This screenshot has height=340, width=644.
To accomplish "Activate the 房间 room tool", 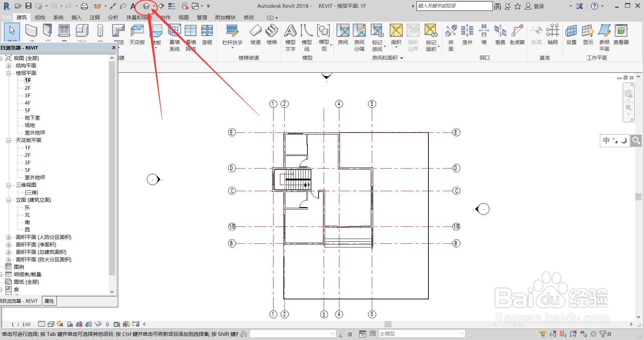I will [x=343, y=35].
